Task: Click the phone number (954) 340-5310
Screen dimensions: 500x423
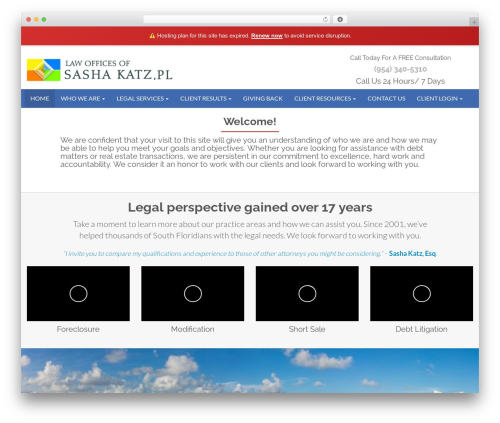Action: click(x=400, y=69)
